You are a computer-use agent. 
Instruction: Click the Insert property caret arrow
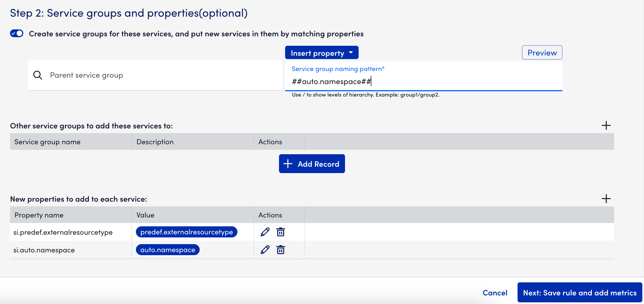(351, 52)
